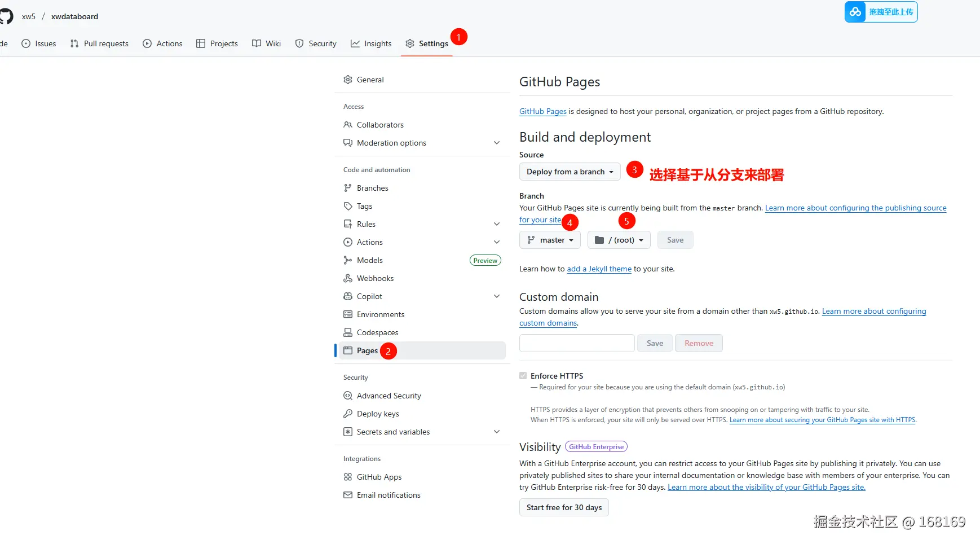This screenshot has height=544, width=980.
Task: Click the xwdataboard repository name
Action: [x=74, y=16]
